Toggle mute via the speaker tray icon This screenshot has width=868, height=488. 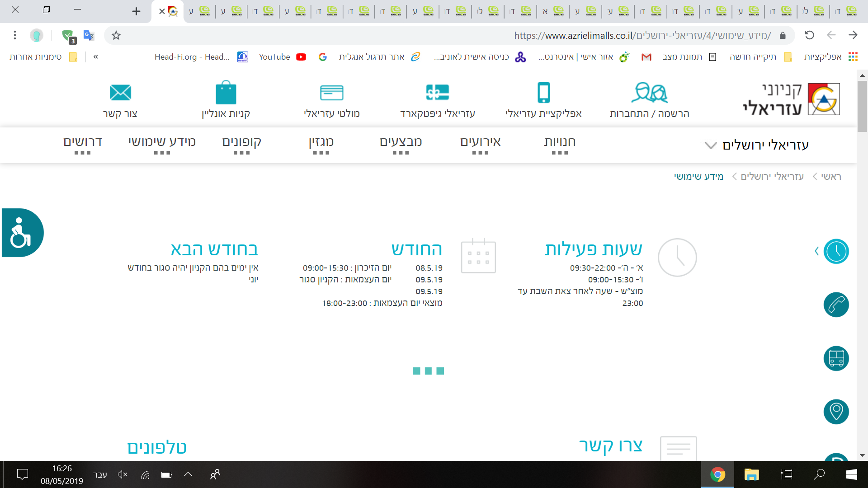[x=122, y=474]
